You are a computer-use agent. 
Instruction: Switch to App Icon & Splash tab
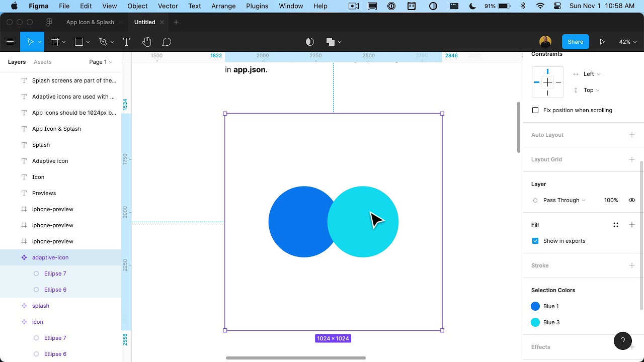(90, 22)
